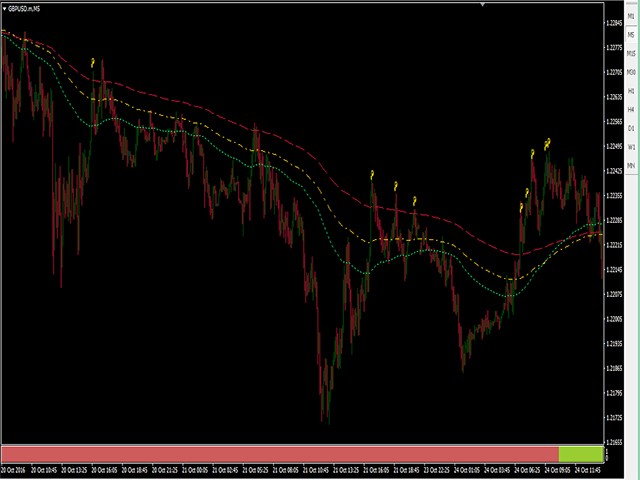Open the MN monthly timeframe
This screenshot has height=480, width=640.
point(631,165)
